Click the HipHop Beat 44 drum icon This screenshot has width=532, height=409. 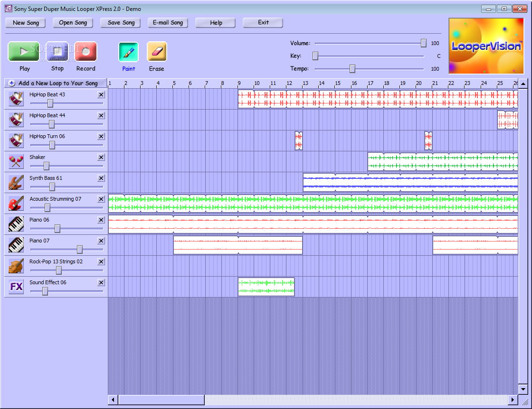16,120
